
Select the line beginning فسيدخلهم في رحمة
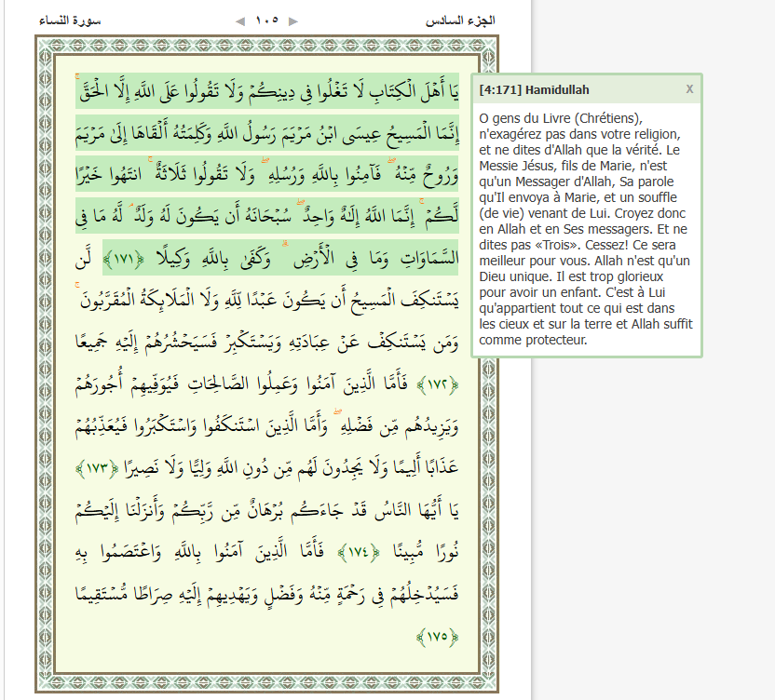(x=267, y=594)
